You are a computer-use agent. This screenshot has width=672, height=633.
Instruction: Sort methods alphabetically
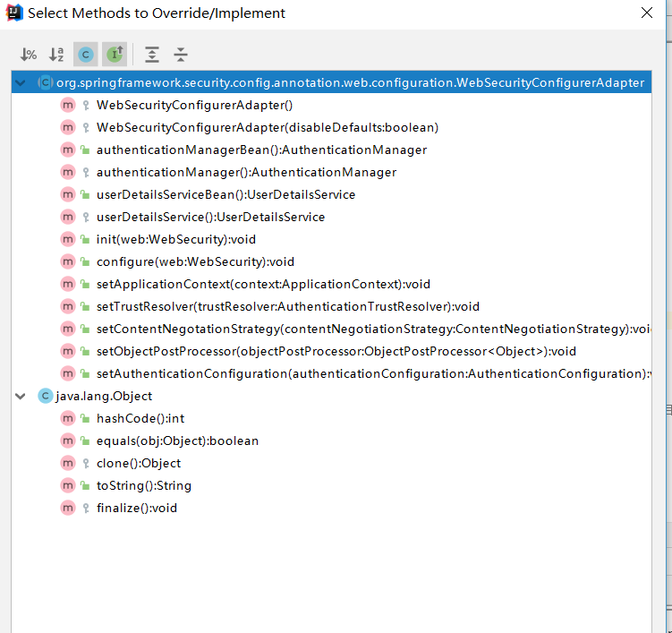click(56, 55)
